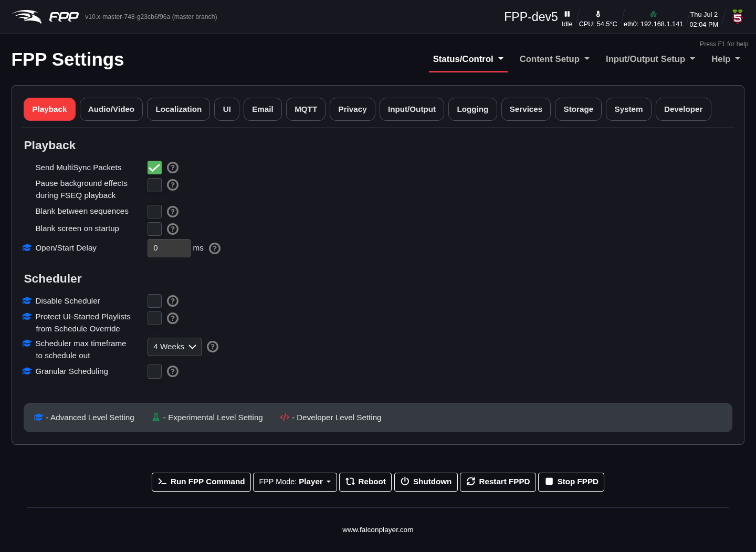Open help for Blank between sequences

(173, 212)
